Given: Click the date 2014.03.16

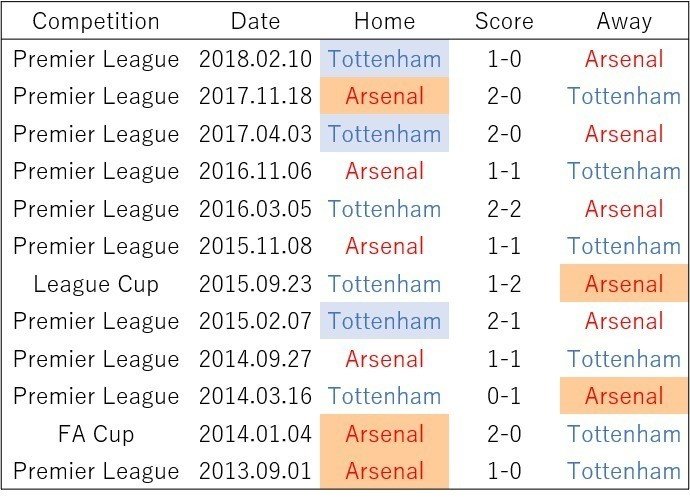Looking at the screenshot, I should [x=255, y=396].
